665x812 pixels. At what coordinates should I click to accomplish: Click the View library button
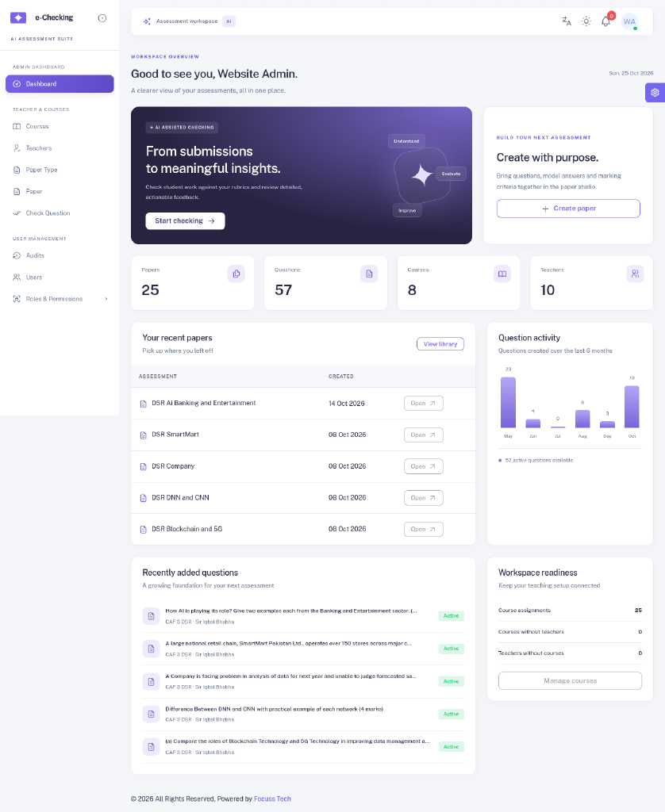click(x=440, y=344)
